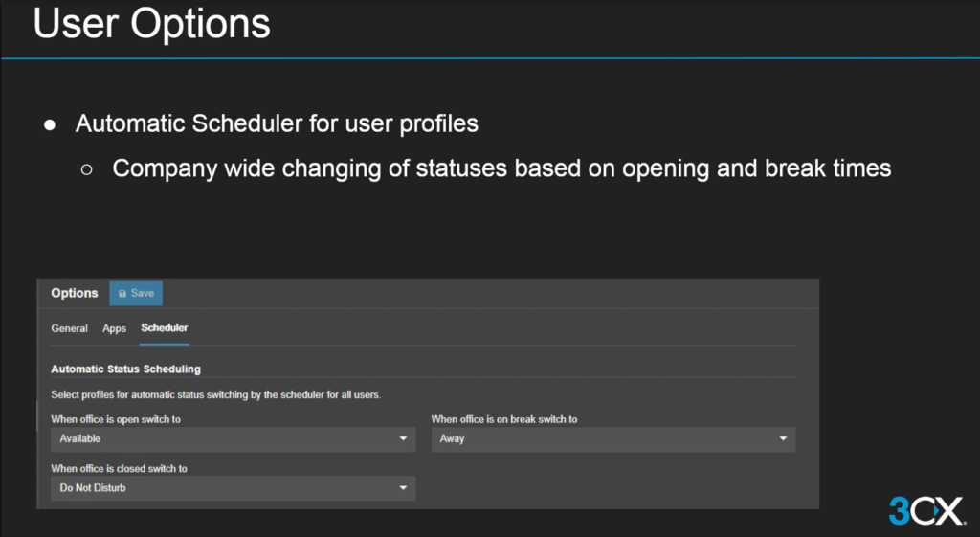Click the Company wide changing of statuses sub-bullet

coord(501,168)
